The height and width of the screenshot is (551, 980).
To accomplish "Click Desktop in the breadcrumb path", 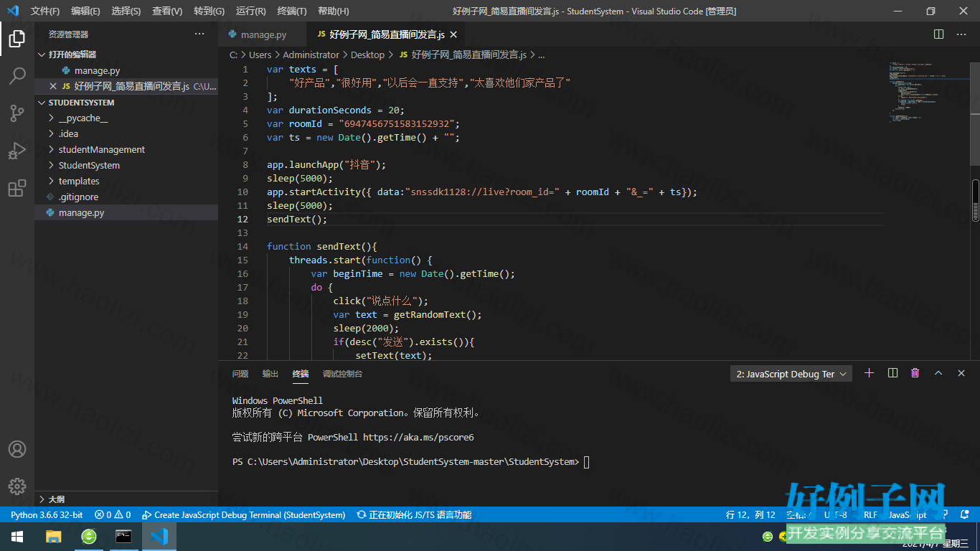I will (367, 55).
